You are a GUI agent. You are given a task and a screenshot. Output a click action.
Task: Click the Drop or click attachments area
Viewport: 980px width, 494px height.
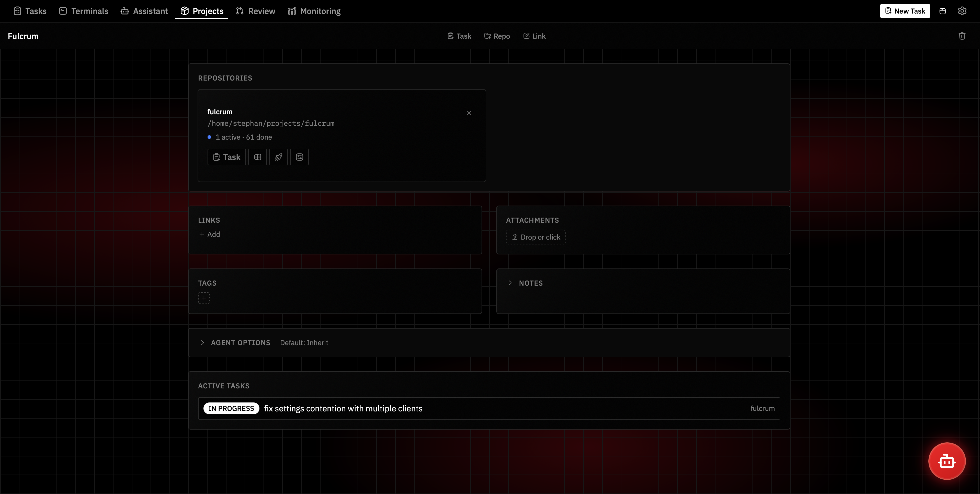[x=536, y=237]
